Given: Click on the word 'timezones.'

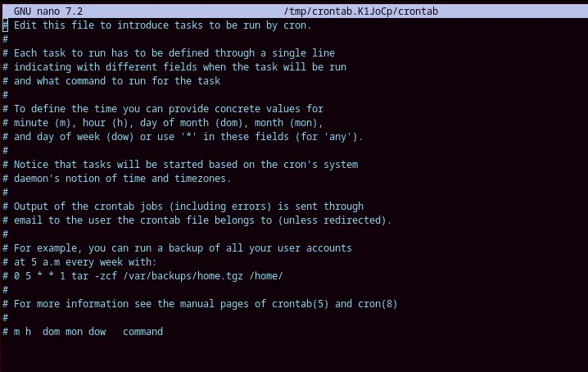Looking at the screenshot, I should tap(203, 179).
